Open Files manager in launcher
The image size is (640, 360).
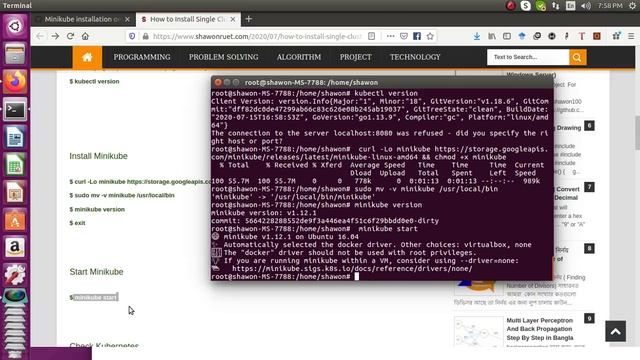15,54
